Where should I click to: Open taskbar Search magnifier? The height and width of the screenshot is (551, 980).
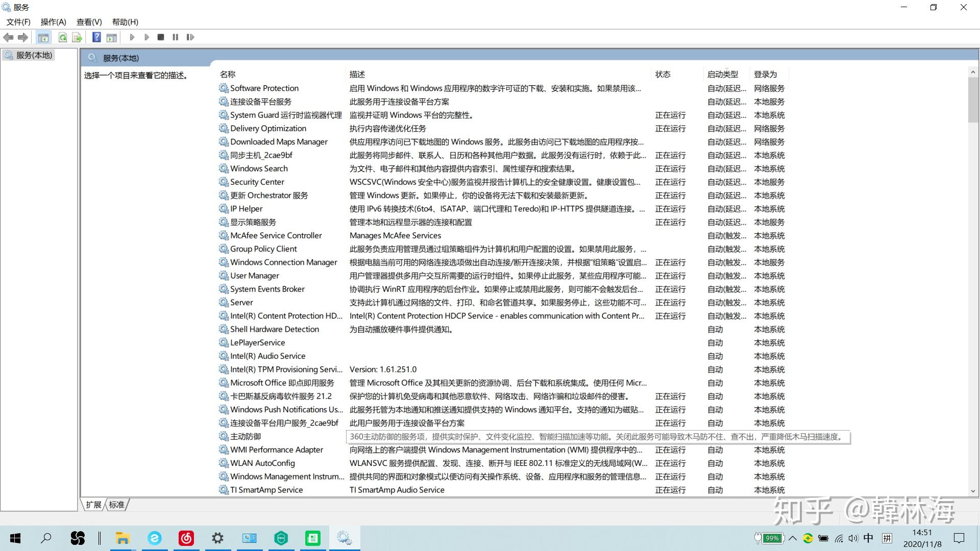46,538
